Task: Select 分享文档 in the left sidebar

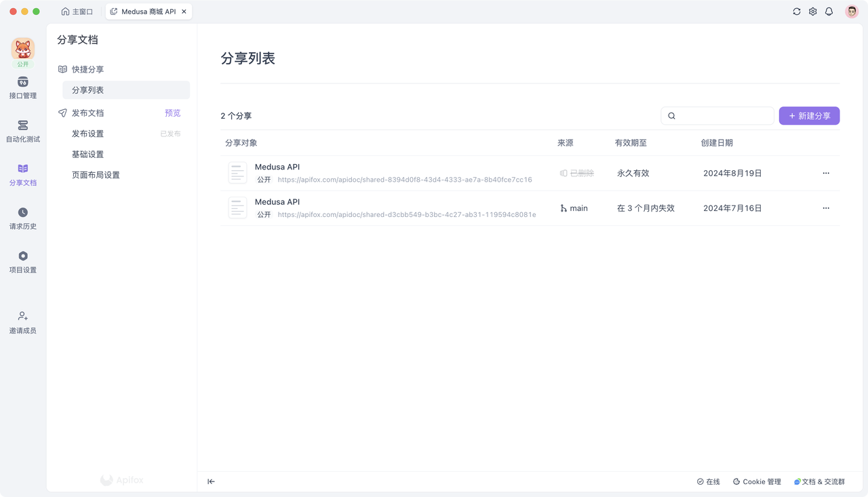Action: click(x=23, y=175)
